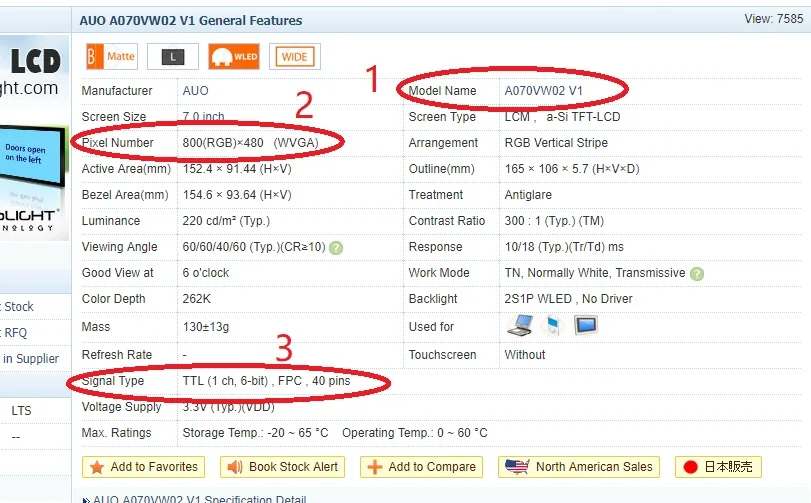
Task: Click viewing angle value 60/60/40/60
Action: point(253,247)
